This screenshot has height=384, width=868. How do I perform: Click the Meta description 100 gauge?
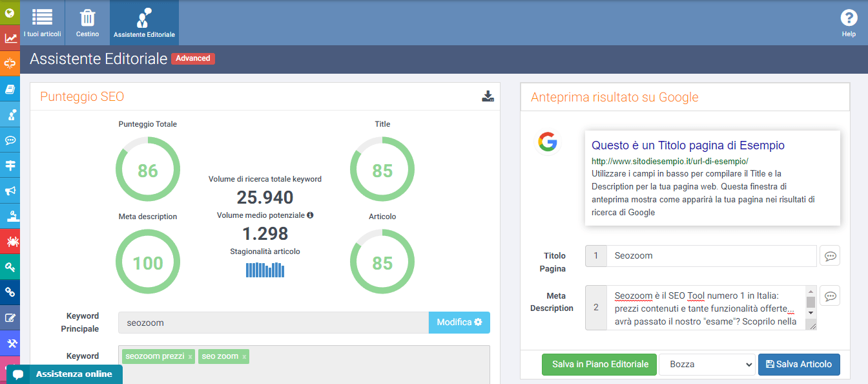tap(148, 262)
